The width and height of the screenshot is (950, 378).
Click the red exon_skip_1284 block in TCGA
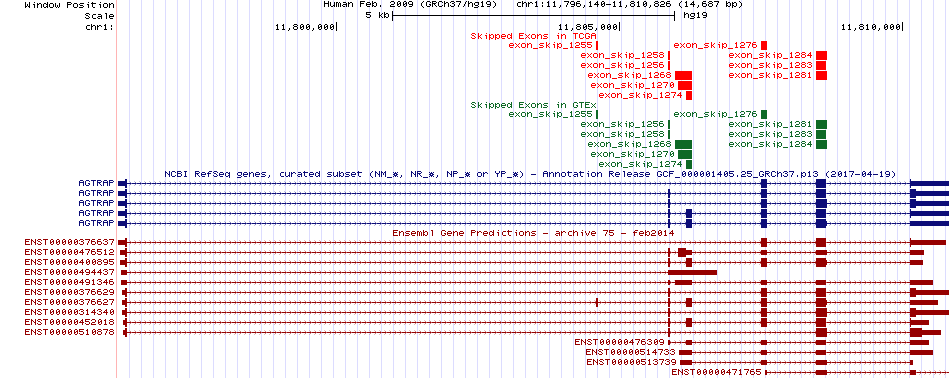pyautogui.click(x=821, y=55)
